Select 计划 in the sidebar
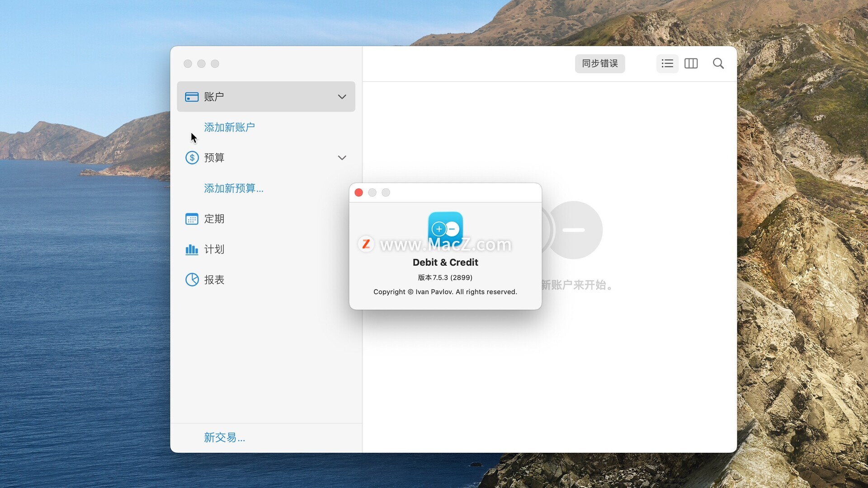868x488 pixels. point(214,249)
